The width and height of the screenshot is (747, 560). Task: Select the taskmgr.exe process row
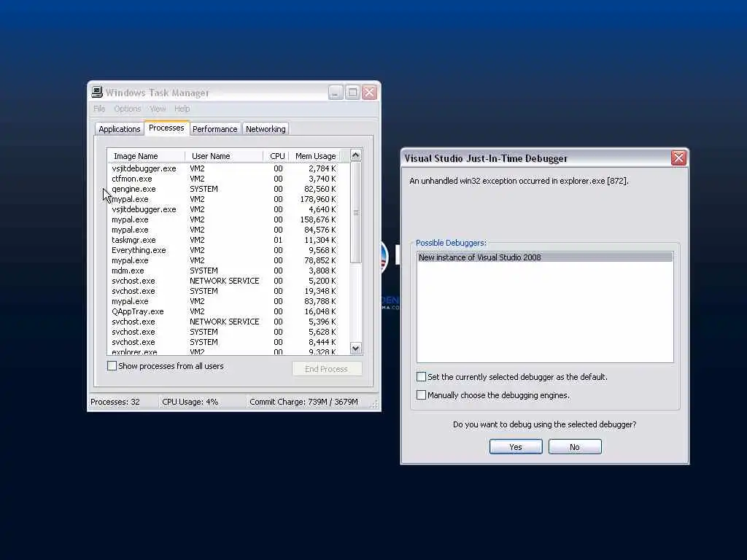coord(224,240)
